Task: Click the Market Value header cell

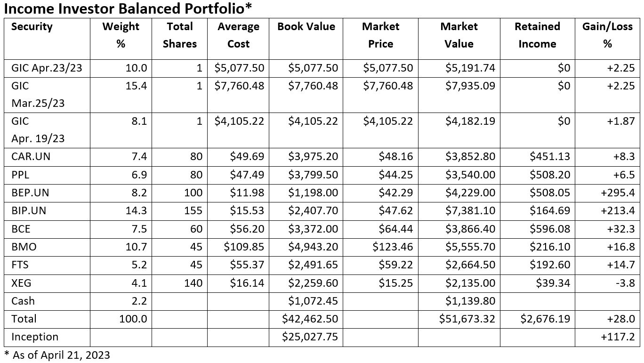Action: pos(459,35)
